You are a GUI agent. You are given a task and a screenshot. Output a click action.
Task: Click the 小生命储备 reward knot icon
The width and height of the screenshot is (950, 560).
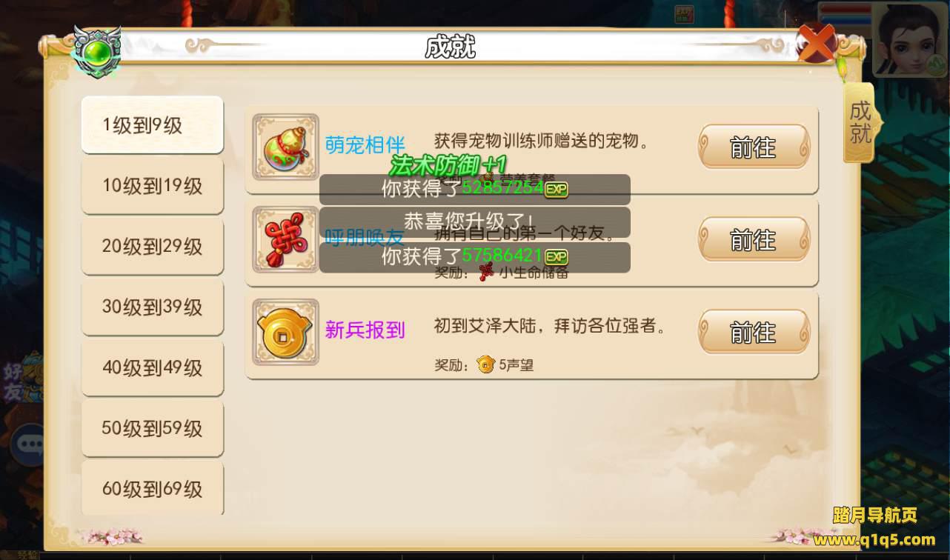(486, 273)
